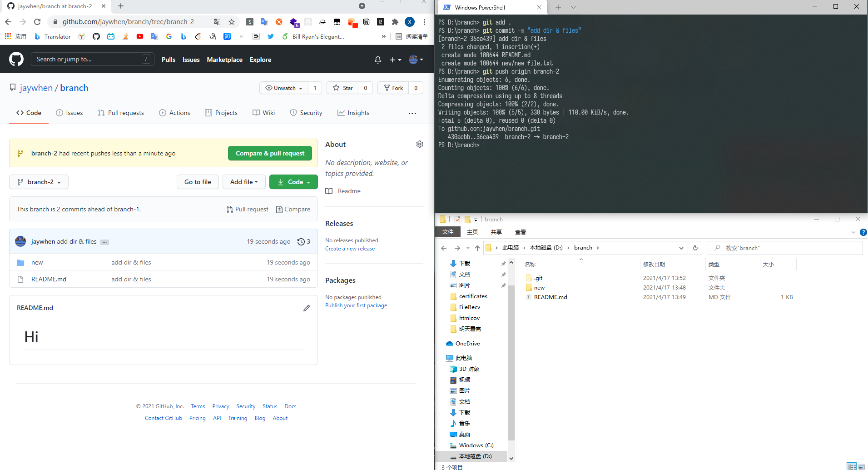This screenshot has height=470, width=868.
Task: Open Pull request link in branch bar
Action: pyautogui.click(x=248, y=209)
